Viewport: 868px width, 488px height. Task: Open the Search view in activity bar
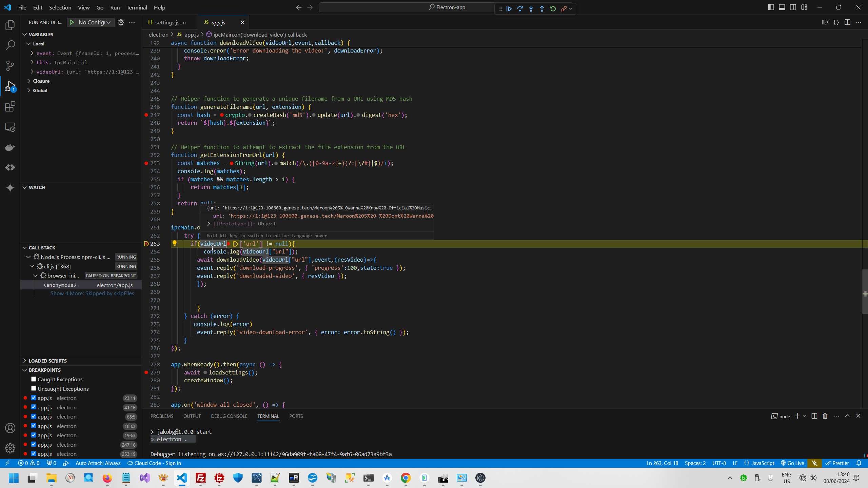click(x=10, y=45)
